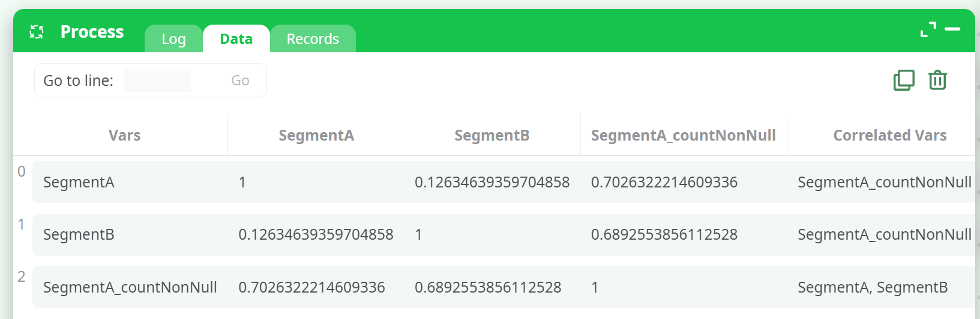Open the Records tab
This screenshot has height=319, width=980.
[313, 39]
